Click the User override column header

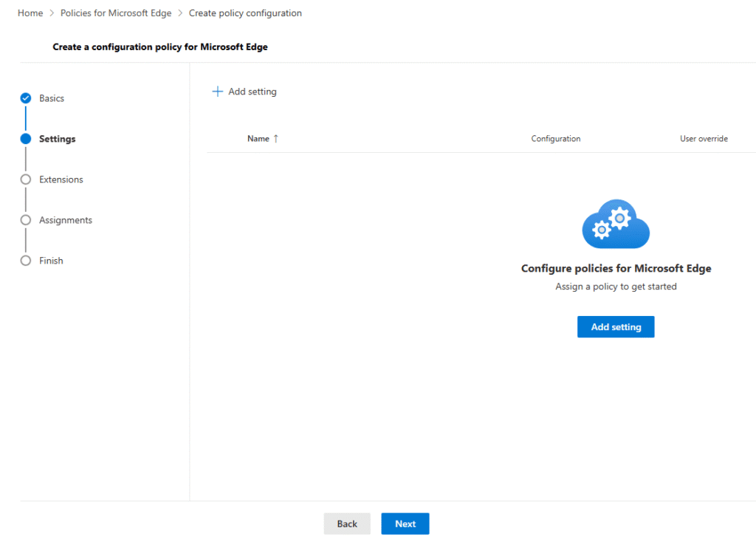[704, 139]
